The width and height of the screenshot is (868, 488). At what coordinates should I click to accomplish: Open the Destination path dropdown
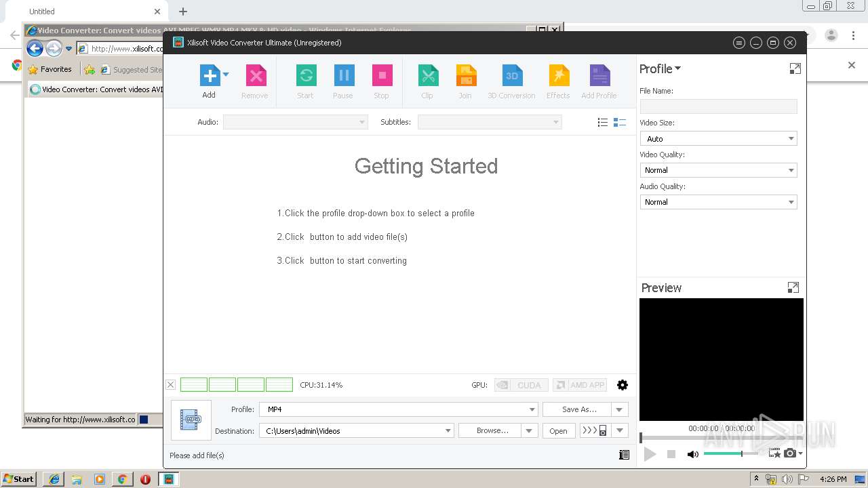(357, 430)
